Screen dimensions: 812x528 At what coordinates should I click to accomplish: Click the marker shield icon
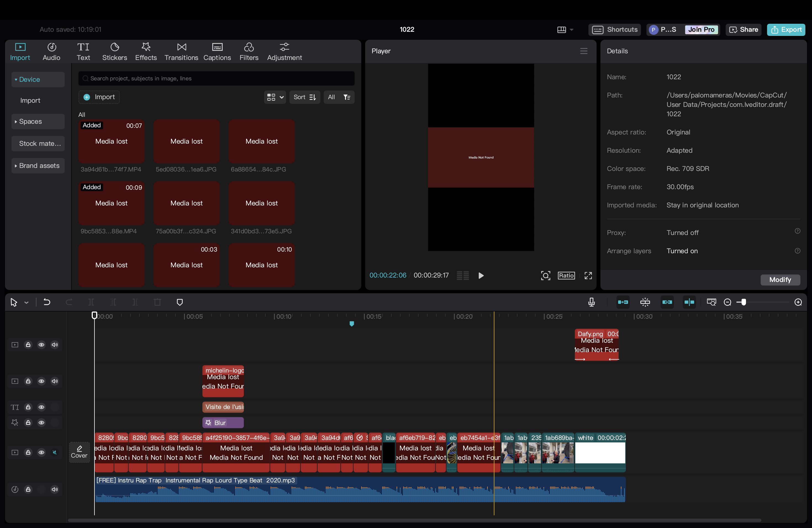(180, 302)
